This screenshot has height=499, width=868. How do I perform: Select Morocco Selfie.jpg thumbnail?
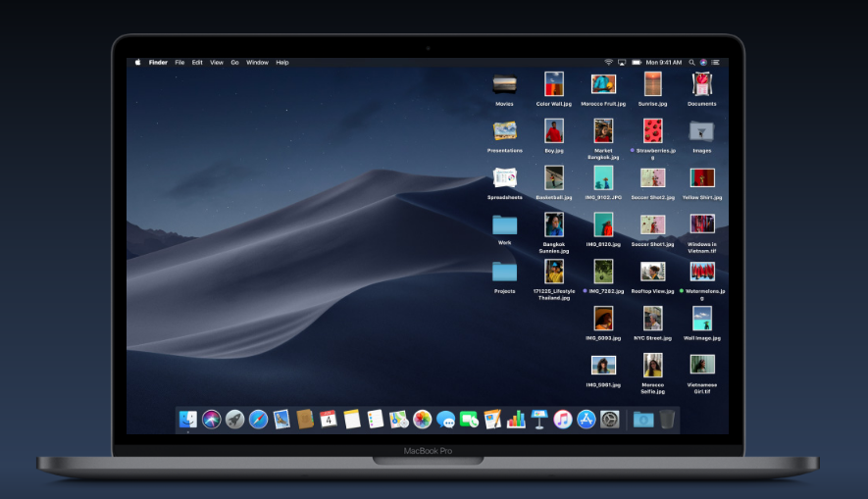[x=652, y=366]
